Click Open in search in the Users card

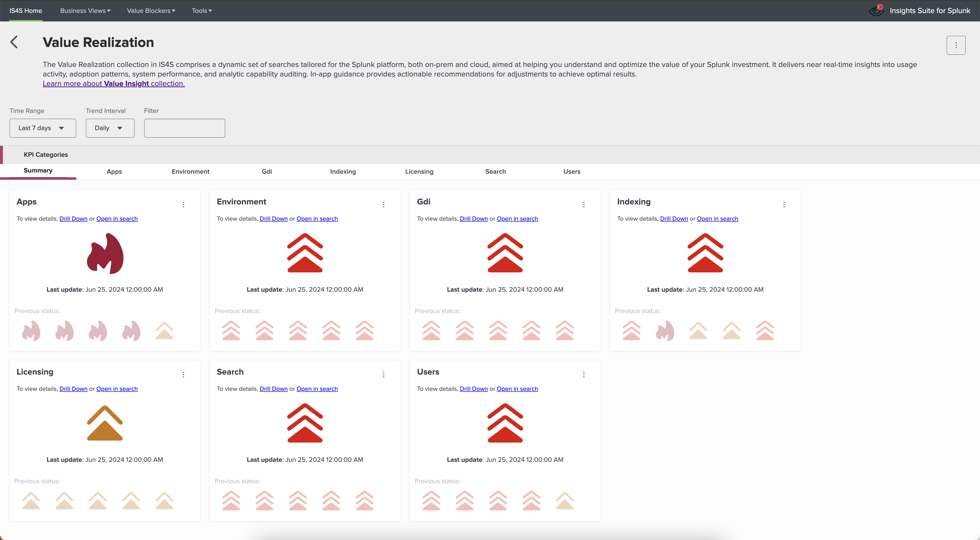(x=517, y=389)
